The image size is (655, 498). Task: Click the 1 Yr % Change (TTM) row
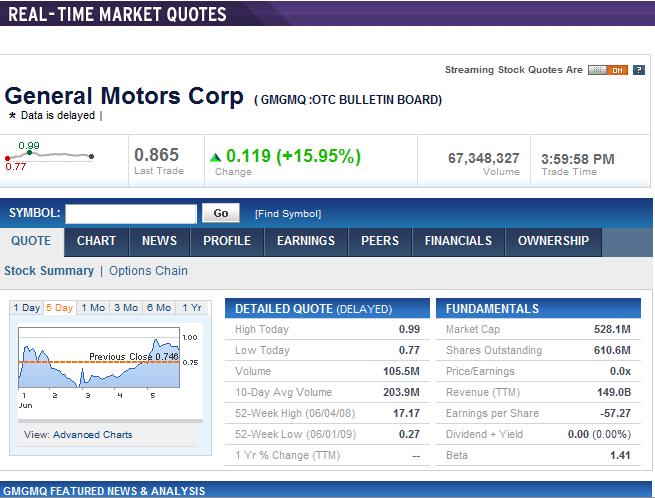point(327,455)
